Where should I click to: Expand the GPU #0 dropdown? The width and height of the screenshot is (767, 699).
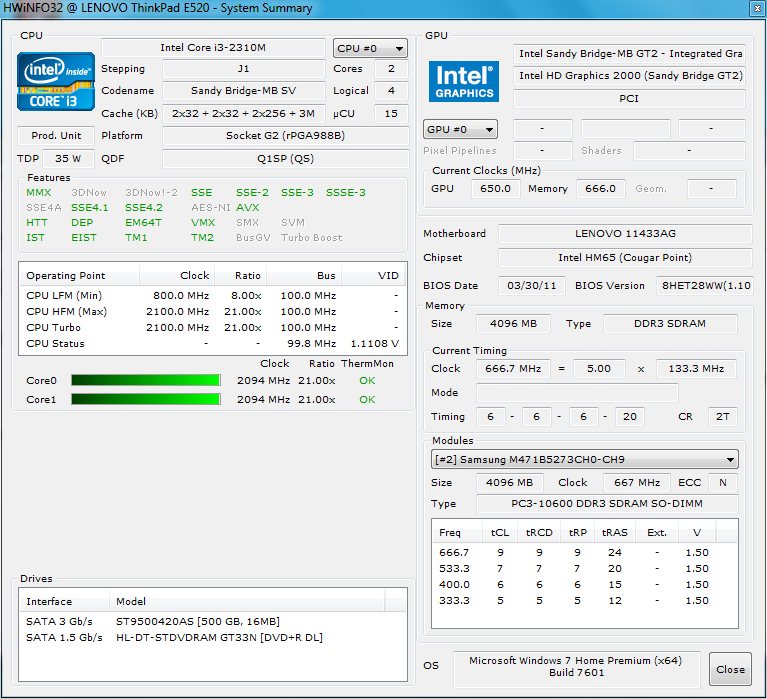click(x=461, y=130)
